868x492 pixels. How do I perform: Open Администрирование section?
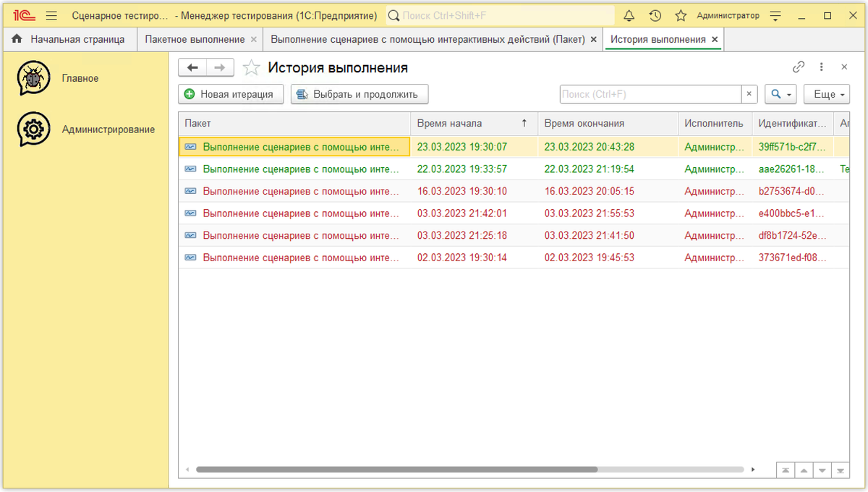point(108,130)
